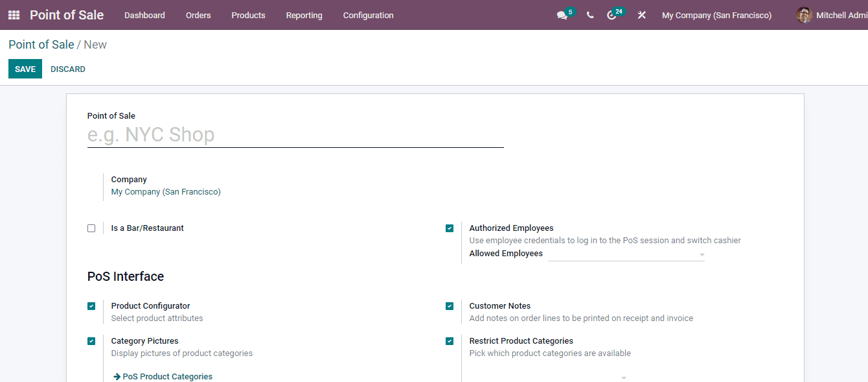This screenshot has height=382, width=868.
Task: Save the new Point of Sale
Action: 25,68
